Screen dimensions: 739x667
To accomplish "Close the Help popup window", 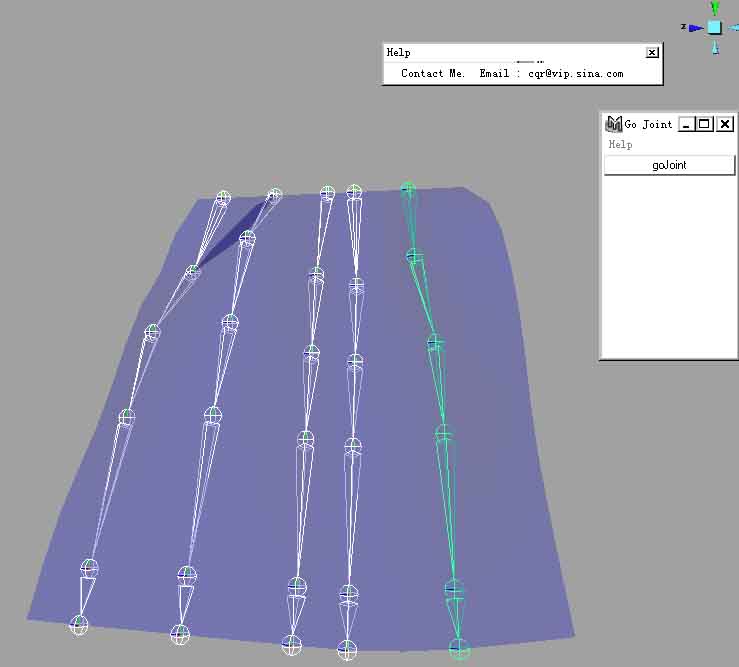I will point(652,52).
